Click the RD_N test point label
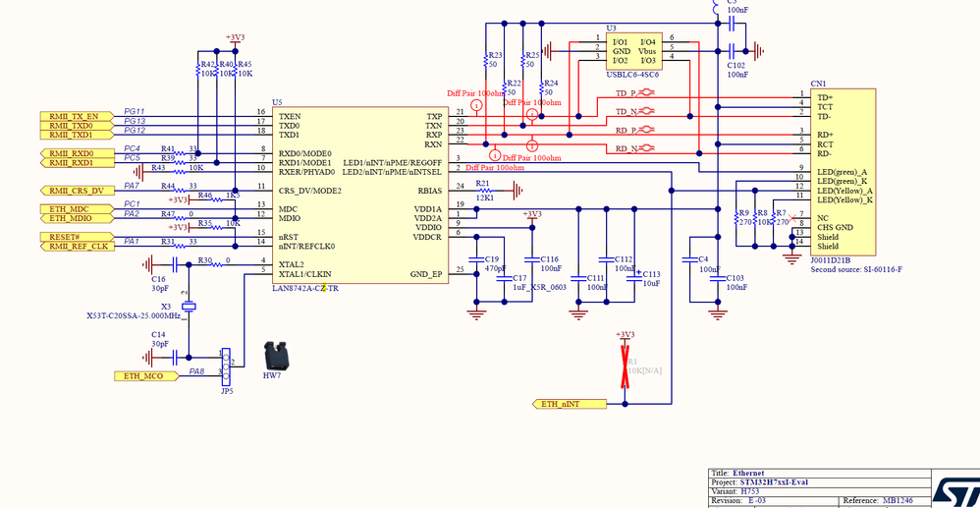Screen dimensions: 980x508 [626, 148]
